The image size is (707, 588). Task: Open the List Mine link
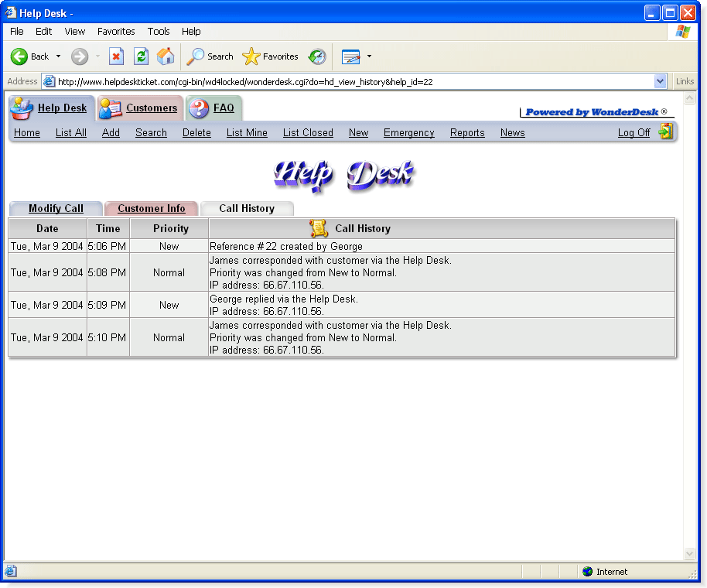click(x=247, y=132)
